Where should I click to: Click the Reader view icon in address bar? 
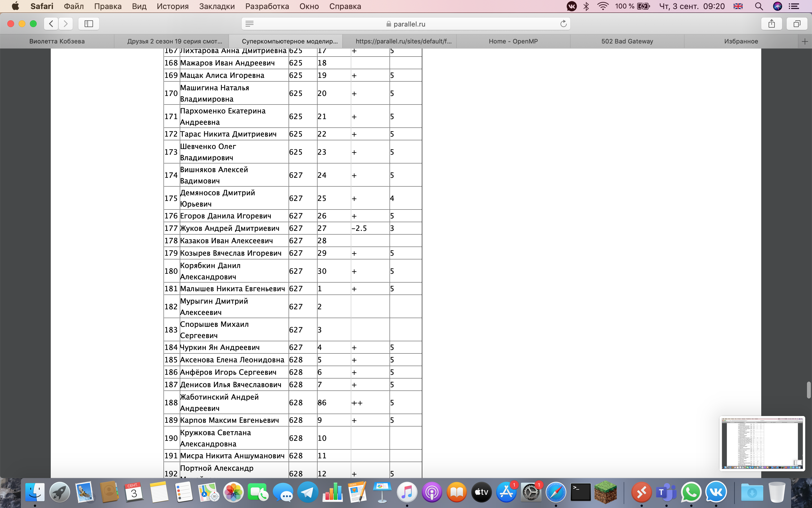tap(249, 23)
